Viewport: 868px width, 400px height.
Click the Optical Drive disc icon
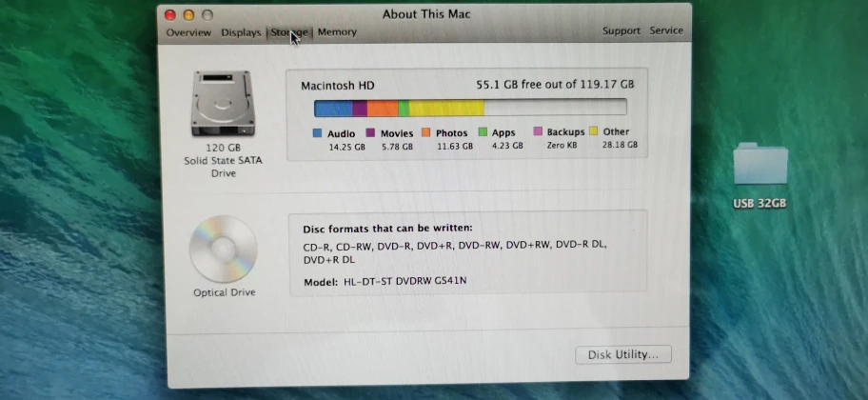[223, 249]
